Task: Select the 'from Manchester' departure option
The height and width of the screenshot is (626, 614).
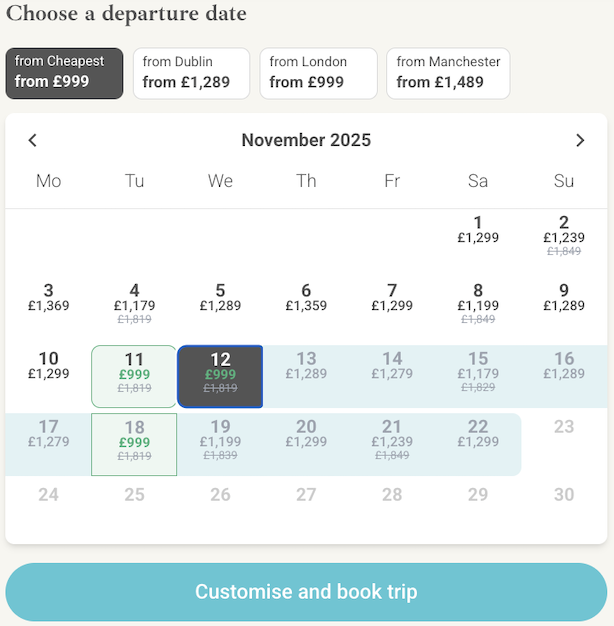Action: click(x=448, y=73)
